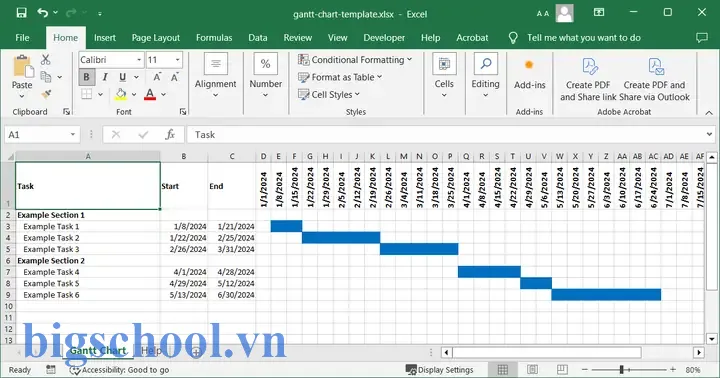Open the font size 11 dropdown
Image resolution: width=720 pixels, height=378 pixels.
[177, 60]
